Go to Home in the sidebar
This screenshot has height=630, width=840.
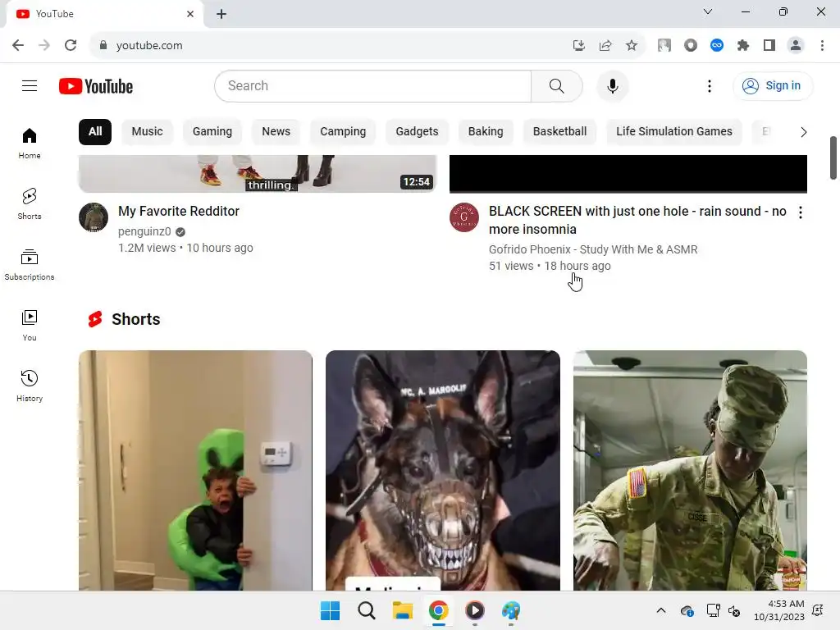pos(30,144)
